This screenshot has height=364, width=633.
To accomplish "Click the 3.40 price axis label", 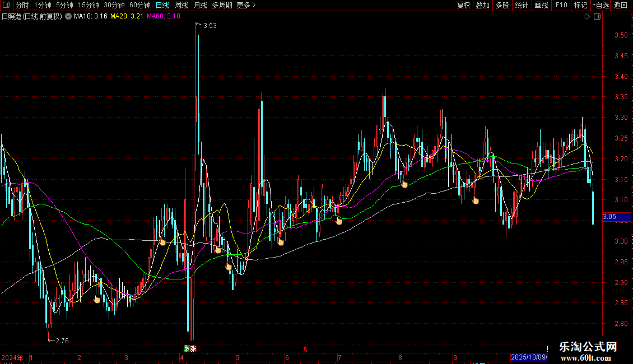I will pos(621,76).
